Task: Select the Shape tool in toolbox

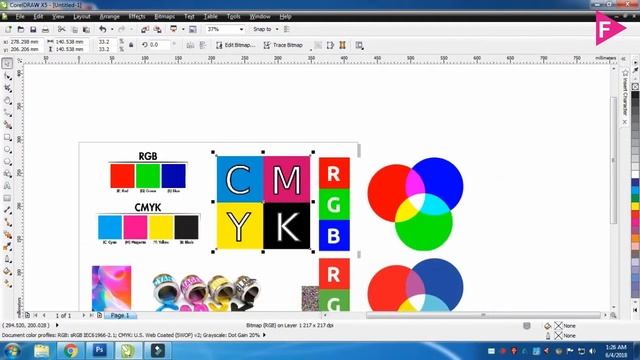Action: 7,76
